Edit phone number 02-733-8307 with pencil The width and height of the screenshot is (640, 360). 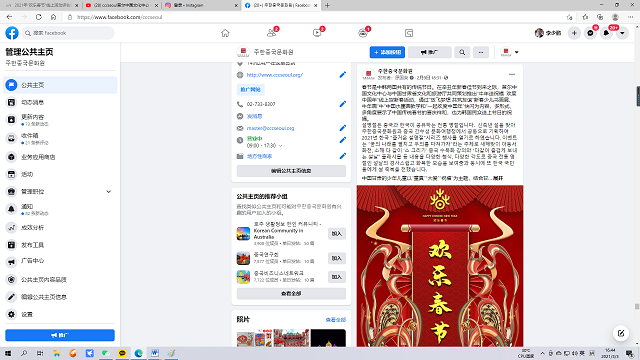[342, 104]
